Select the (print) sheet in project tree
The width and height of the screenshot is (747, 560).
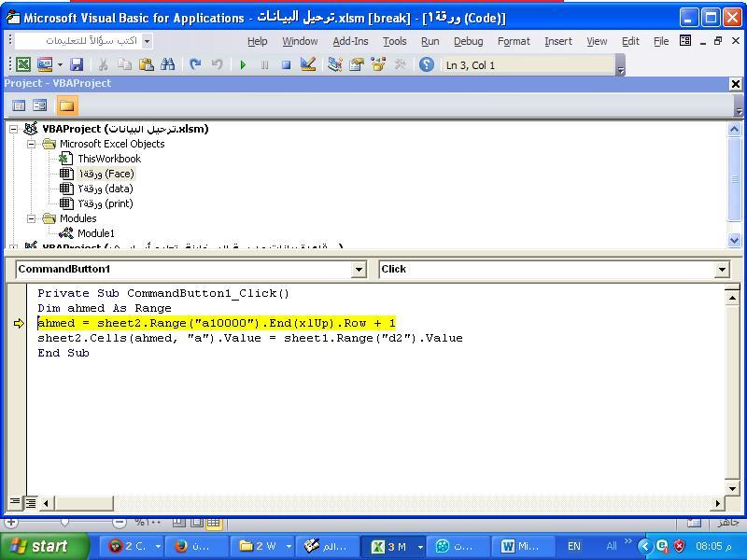coord(106,203)
